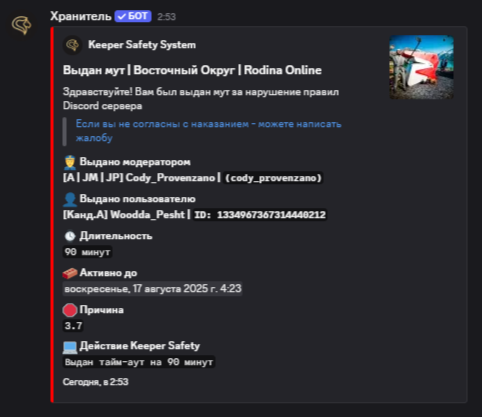Open the Rodina Online embed thumbnail
This screenshot has height=417, width=482.
coord(421,67)
